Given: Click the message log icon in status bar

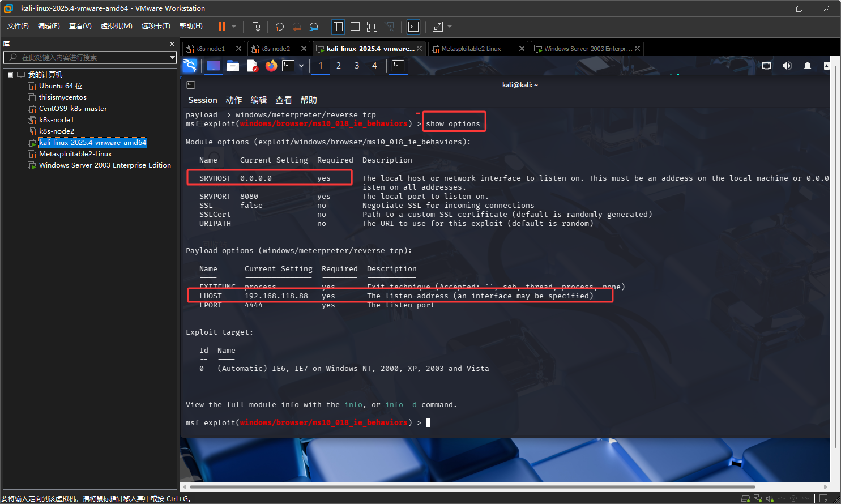Looking at the screenshot, I should coord(823,499).
